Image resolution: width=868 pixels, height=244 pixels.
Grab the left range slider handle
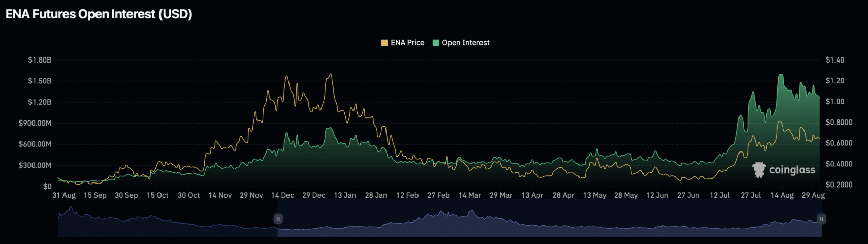pos(278,219)
